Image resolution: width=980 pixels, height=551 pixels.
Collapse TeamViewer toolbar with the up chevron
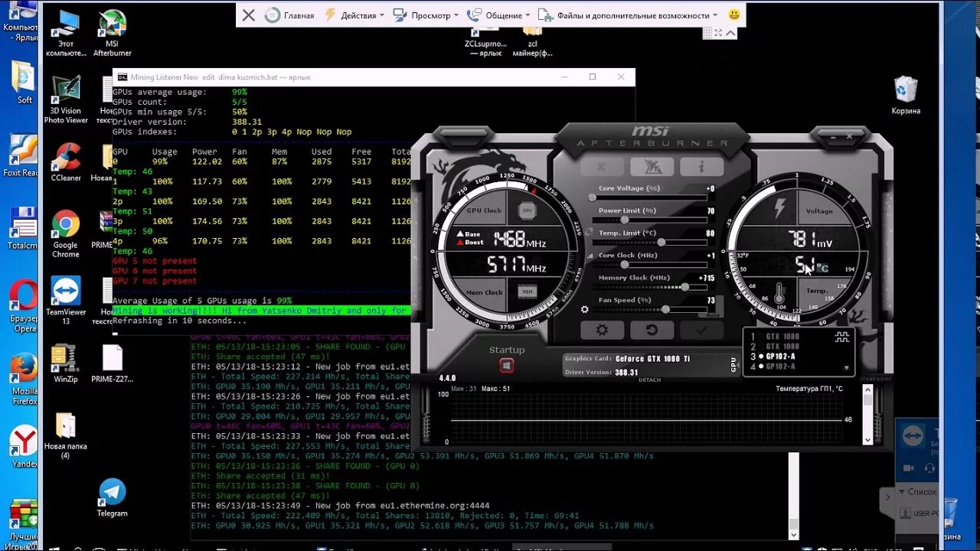731,33
